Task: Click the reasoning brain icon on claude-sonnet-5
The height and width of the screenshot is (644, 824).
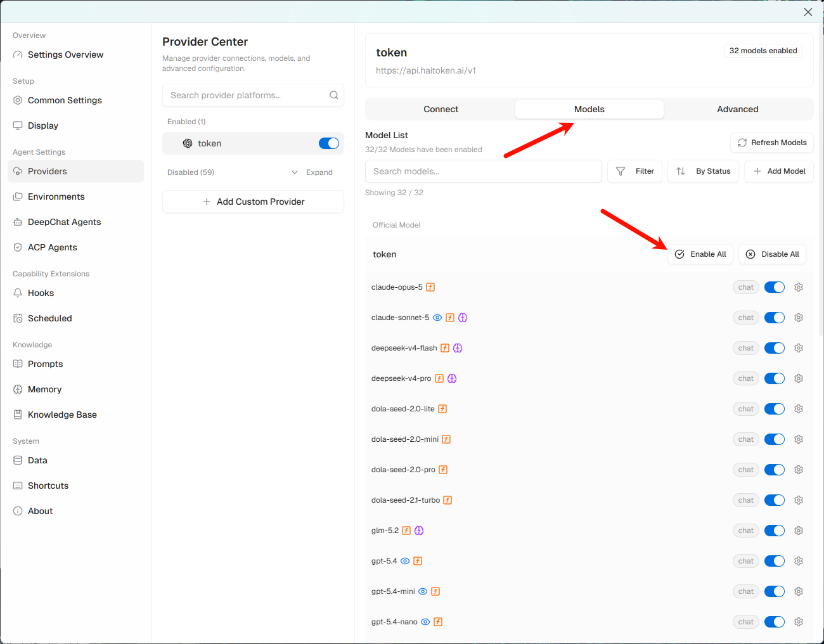Action: click(463, 318)
